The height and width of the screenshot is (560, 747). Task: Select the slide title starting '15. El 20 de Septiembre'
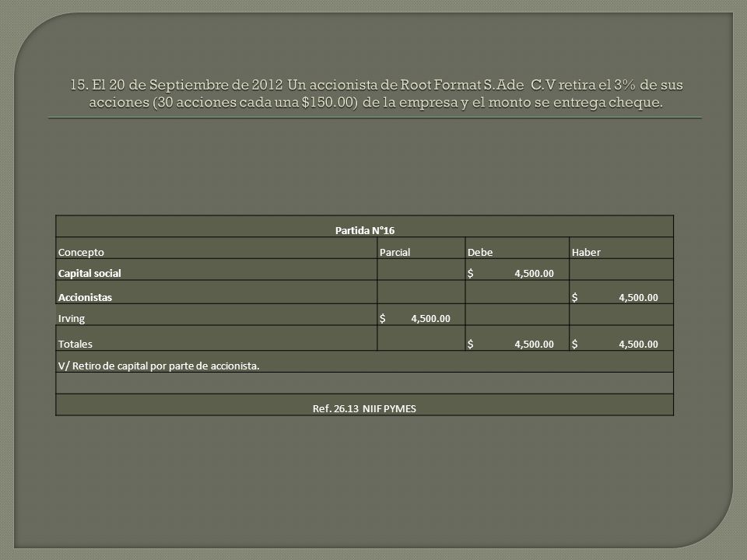click(377, 93)
